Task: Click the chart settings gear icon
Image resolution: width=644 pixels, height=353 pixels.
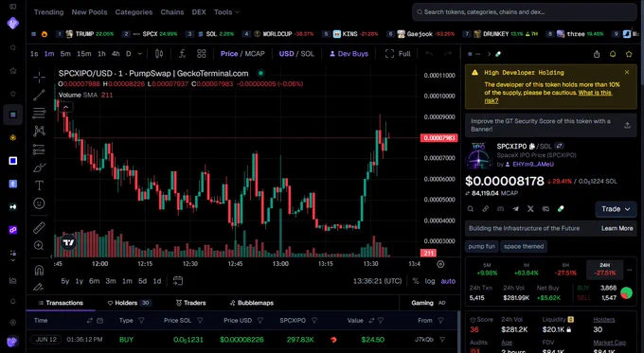Action: tap(440, 264)
